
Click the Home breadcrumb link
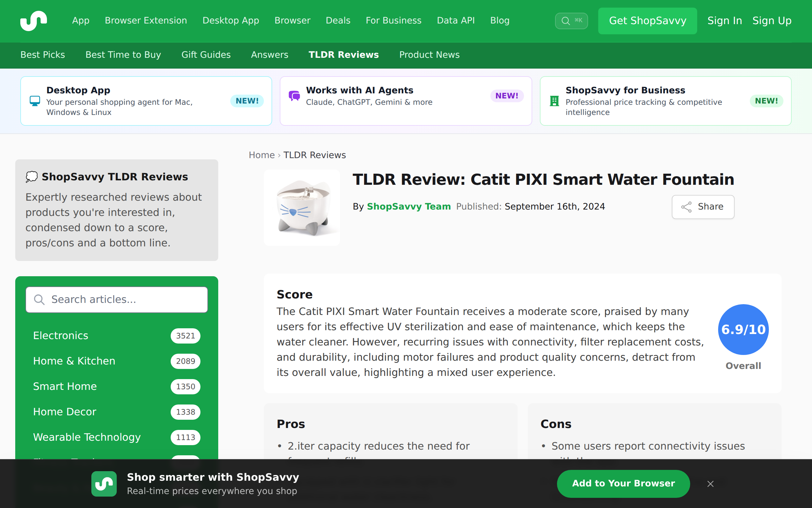pos(262,155)
